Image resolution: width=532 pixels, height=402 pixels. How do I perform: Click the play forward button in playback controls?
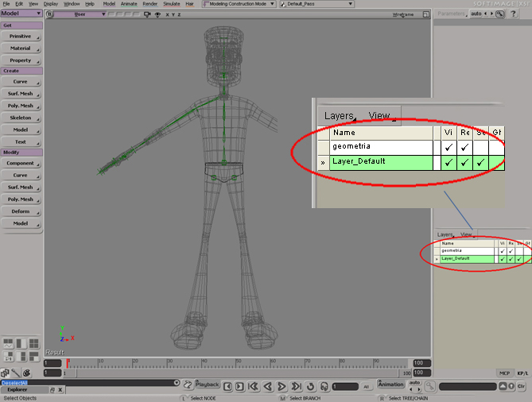coord(282,386)
